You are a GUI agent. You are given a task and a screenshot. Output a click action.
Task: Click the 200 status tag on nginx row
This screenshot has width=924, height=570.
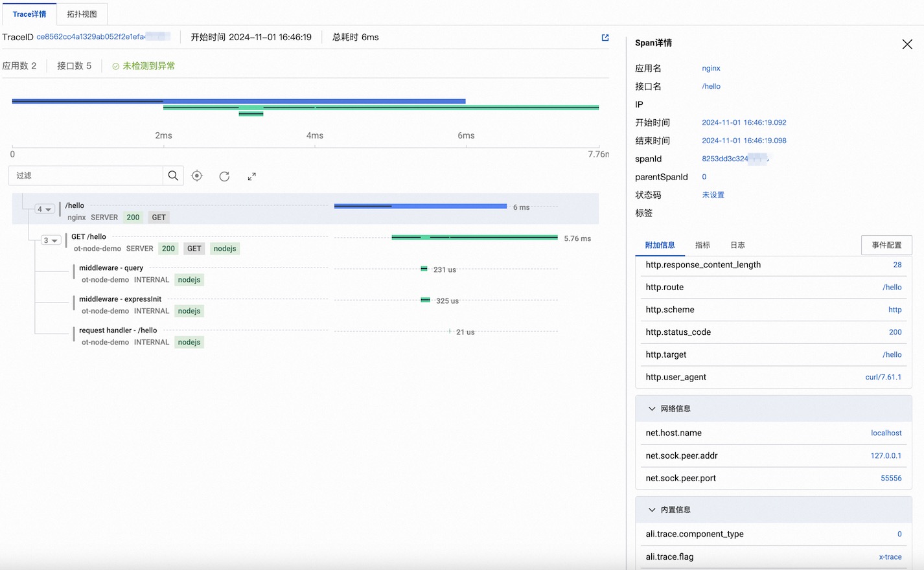[133, 218]
